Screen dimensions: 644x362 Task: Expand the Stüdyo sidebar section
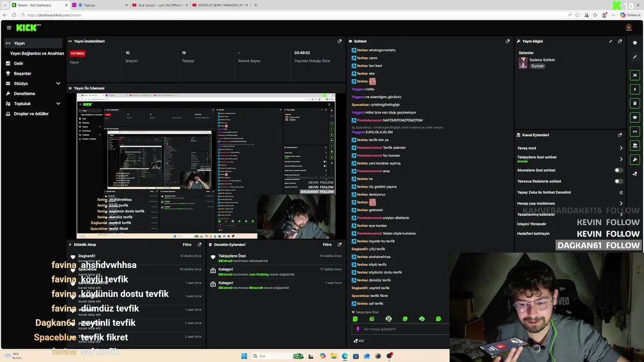click(x=34, y=83)
